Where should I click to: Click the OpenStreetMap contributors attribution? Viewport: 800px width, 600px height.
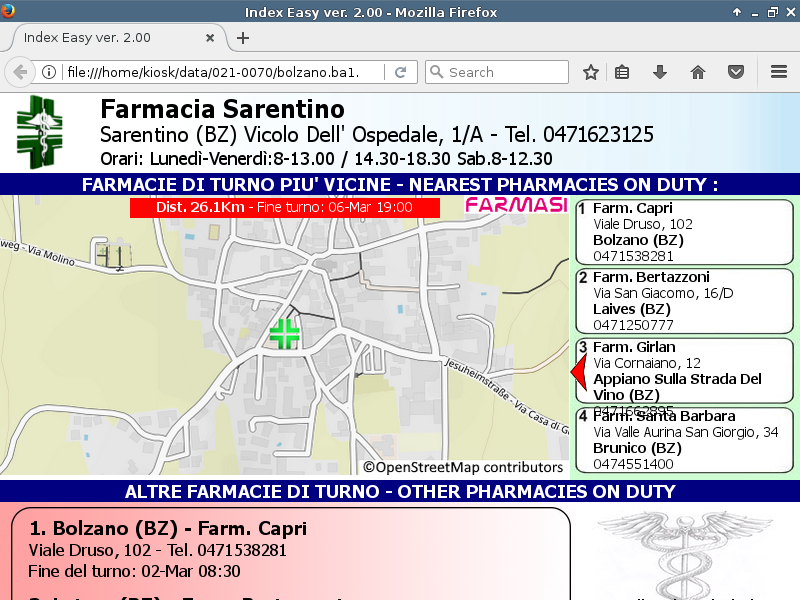coord(463,467)
